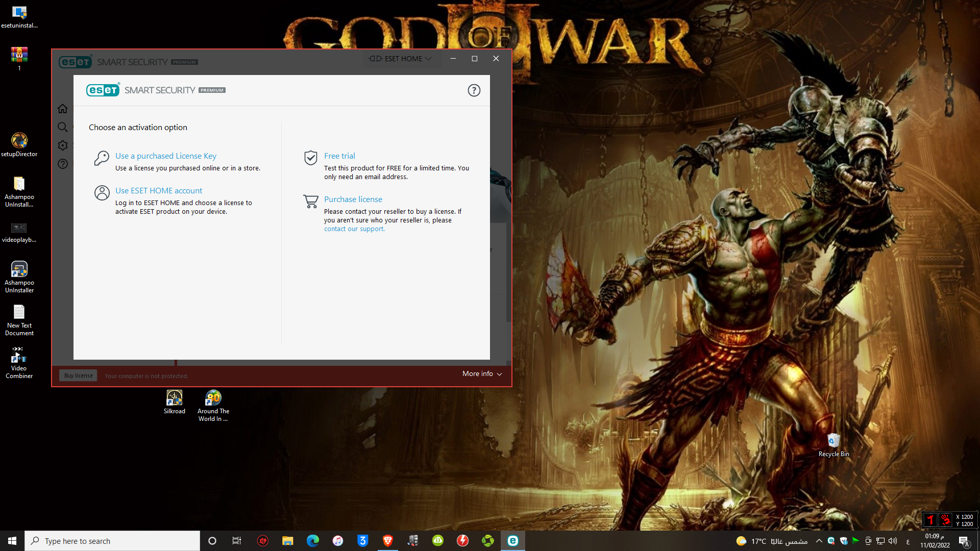980x551 pixels.
Task: Open the ESET HOME dropdown in title bar
Action: (x=401, y=59)
